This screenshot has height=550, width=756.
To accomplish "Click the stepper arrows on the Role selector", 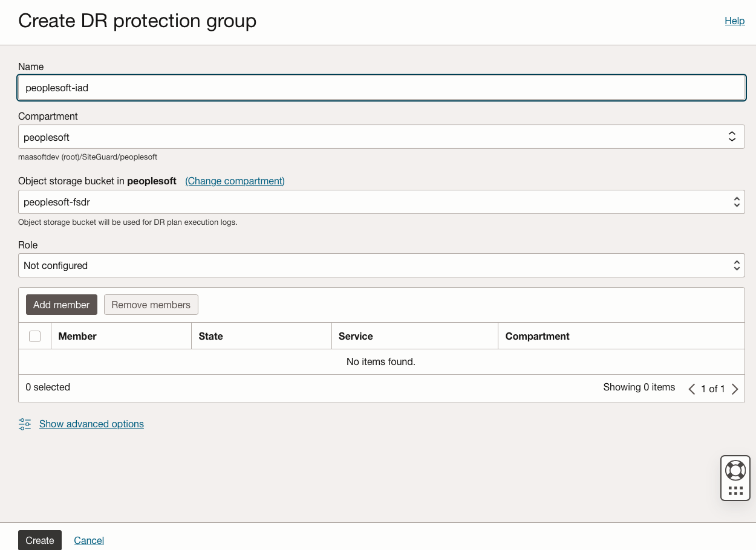I will pos(737,265).
